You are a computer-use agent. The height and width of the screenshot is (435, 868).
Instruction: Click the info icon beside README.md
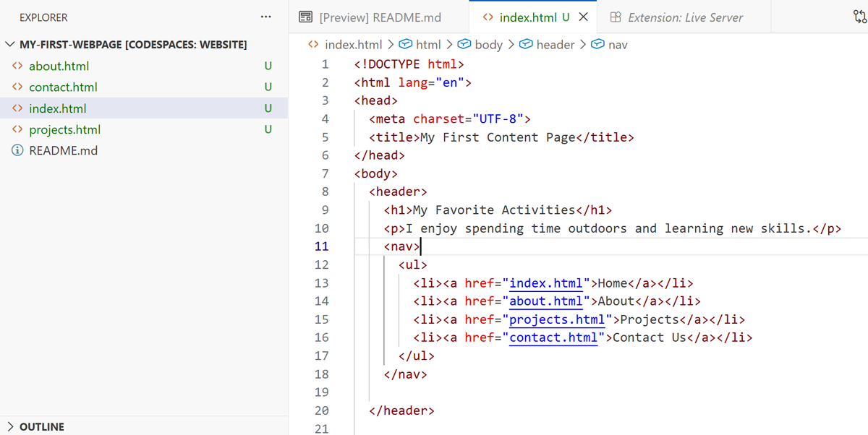(17, 151)
